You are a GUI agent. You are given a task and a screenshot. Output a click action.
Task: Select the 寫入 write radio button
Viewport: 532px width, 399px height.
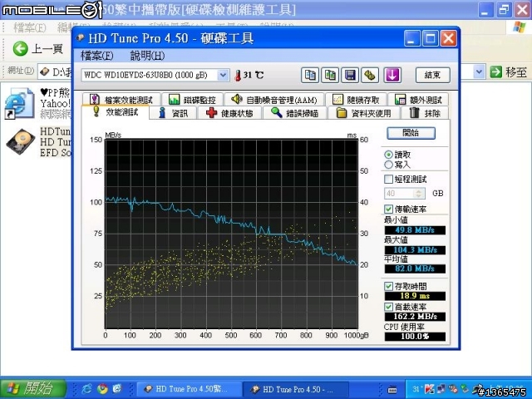pyautogui.click(x=388, y=165)
